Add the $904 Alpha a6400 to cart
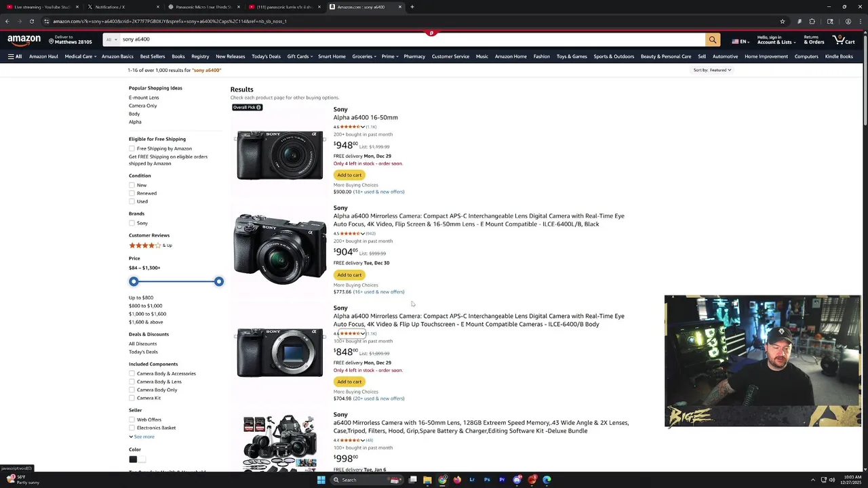Screen dimensions: 868x488 [349, 274]
